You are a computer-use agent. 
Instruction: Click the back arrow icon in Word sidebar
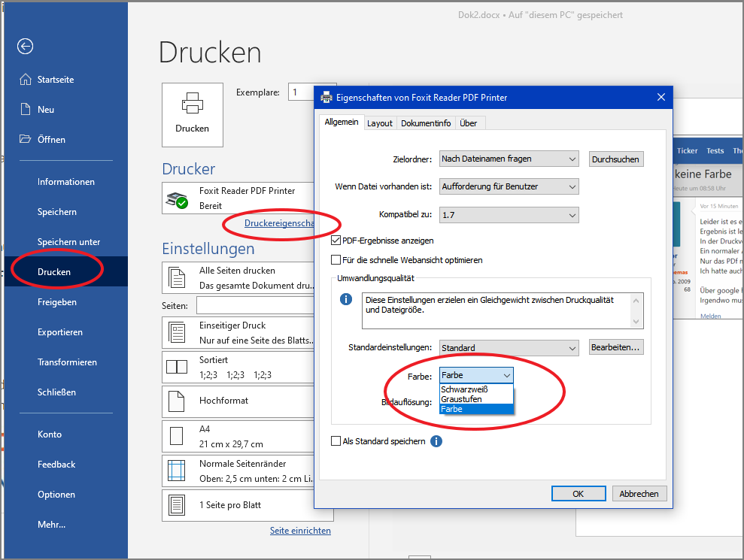(25, 46)
